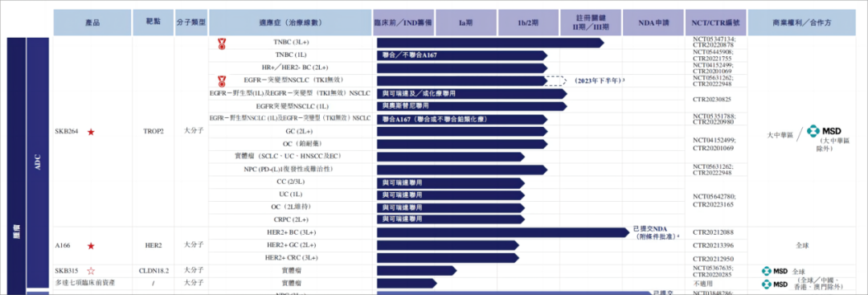Click the medal icon beside TNBC (3L+)
The width and height of the screenshot is (868, 295).
click(x=222, y=43)
